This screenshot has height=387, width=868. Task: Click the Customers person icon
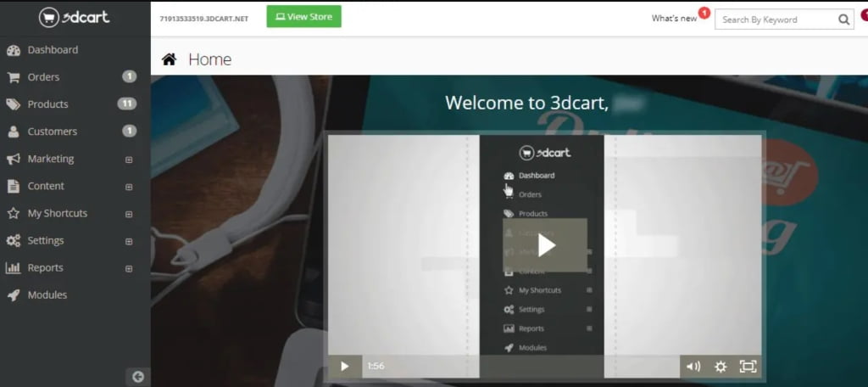(x=14, y=132)
